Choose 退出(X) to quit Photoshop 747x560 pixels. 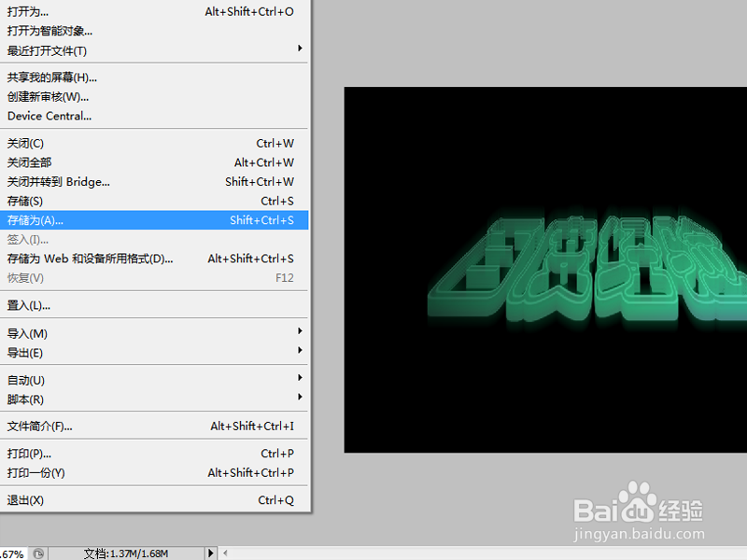pos(154,500)
